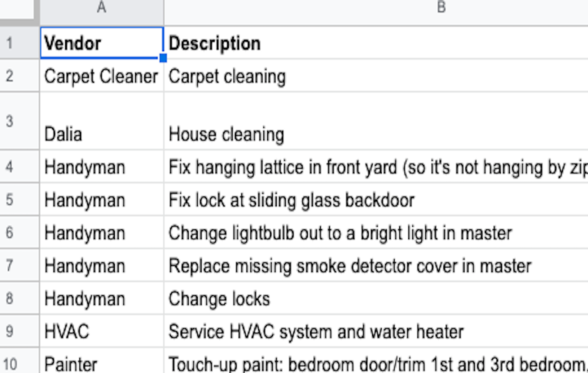This screenshot has width=588, height=373.
Task: Select the Vendor header cell
Action: [x=102, y=43]
